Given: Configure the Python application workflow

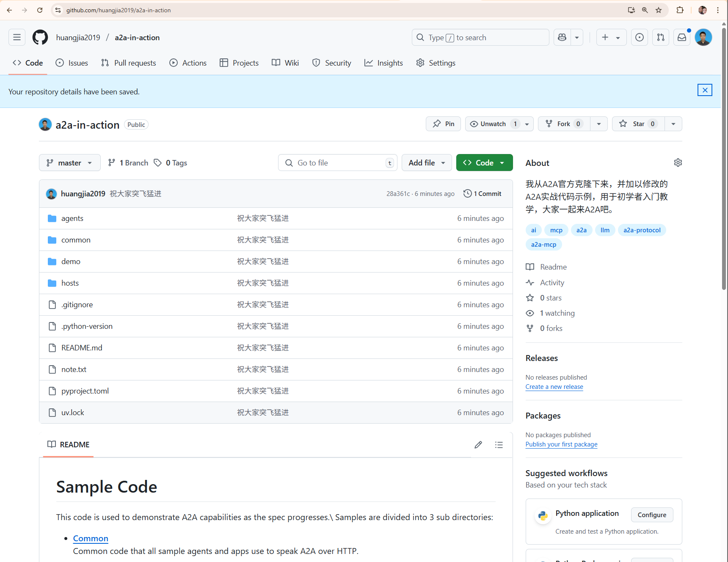Looking at the screenshot, I should pyautogui.click(x=652, y=515).
